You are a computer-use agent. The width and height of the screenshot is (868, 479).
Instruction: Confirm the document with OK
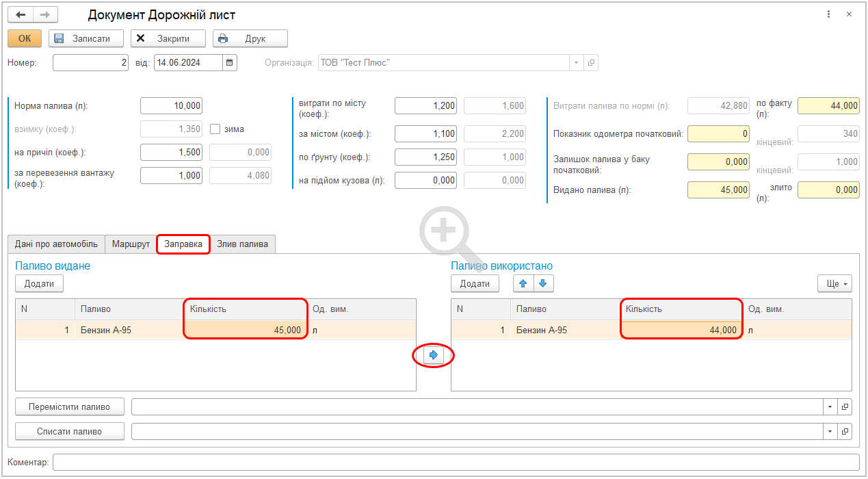(x=25, y=38)
